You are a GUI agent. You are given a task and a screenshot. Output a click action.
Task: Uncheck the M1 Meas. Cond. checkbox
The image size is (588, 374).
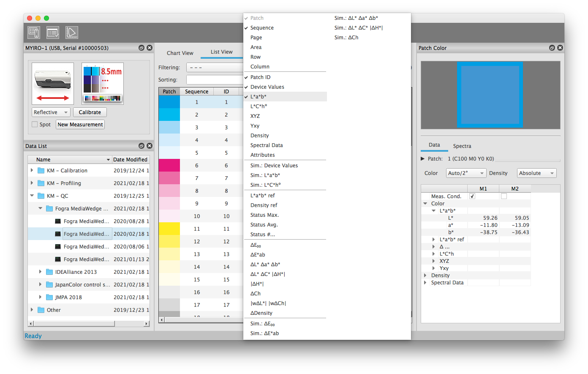point(472,197)
